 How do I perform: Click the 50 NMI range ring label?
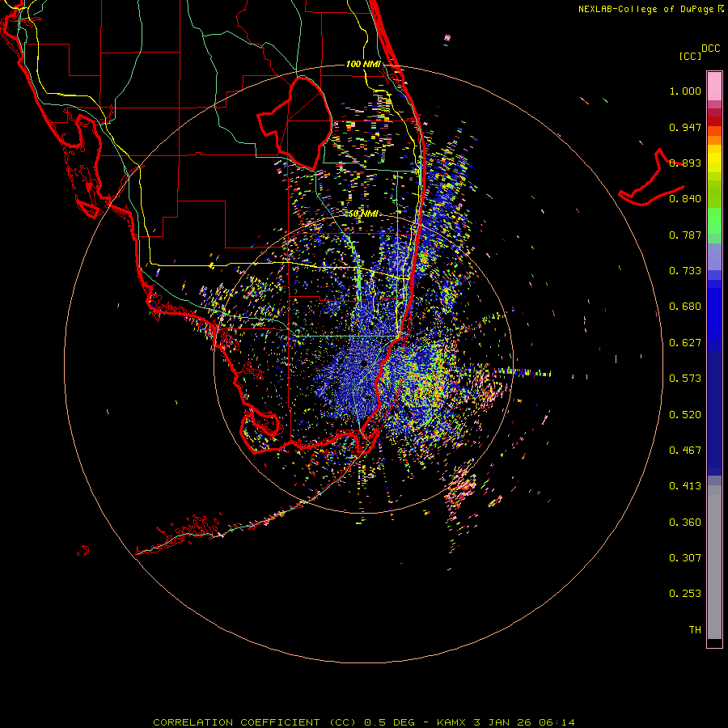coord(363,214)
